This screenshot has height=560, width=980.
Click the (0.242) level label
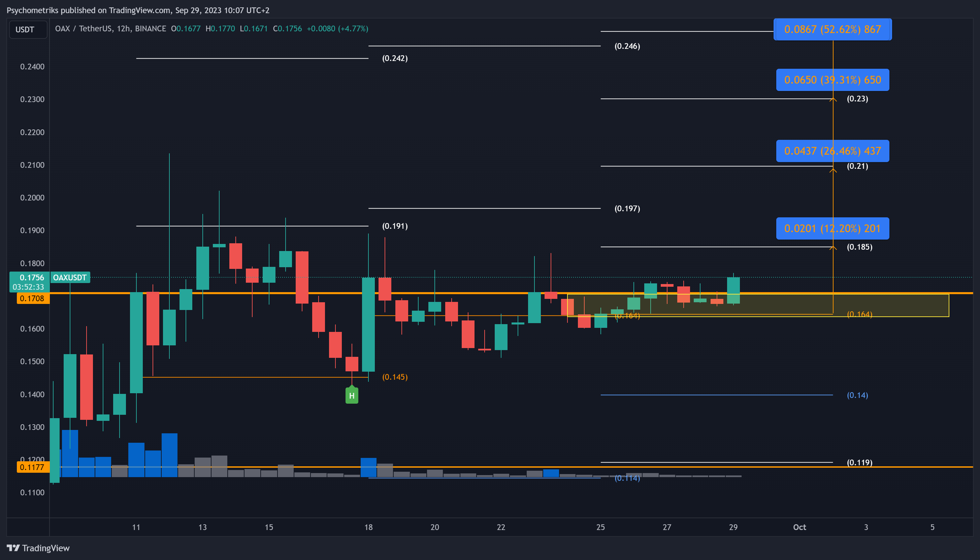coord(395,59)
